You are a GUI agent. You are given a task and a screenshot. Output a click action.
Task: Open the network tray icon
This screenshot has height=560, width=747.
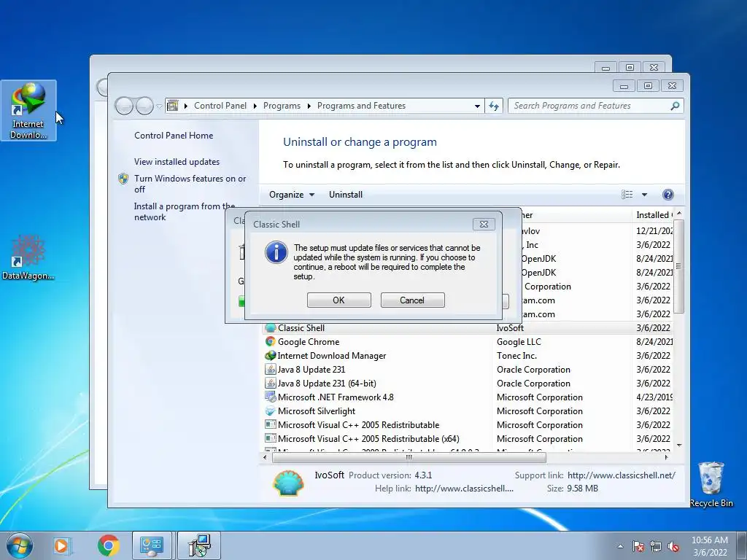coord(656,546)
